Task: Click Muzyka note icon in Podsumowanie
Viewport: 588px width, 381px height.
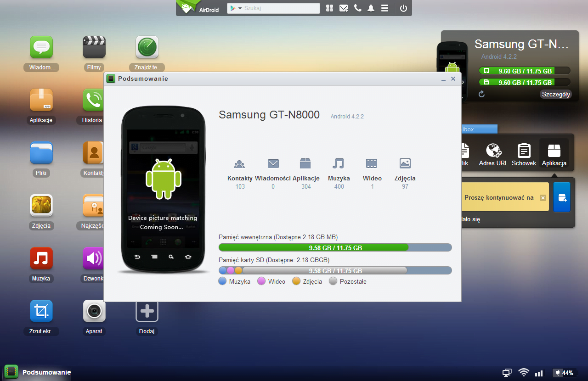Action: click(x=339, y=163)
